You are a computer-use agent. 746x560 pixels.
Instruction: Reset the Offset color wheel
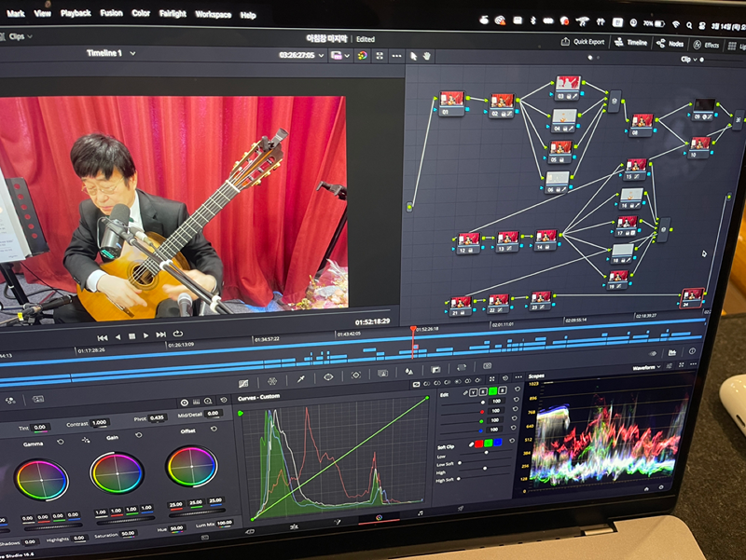click(x=214, y=429)
